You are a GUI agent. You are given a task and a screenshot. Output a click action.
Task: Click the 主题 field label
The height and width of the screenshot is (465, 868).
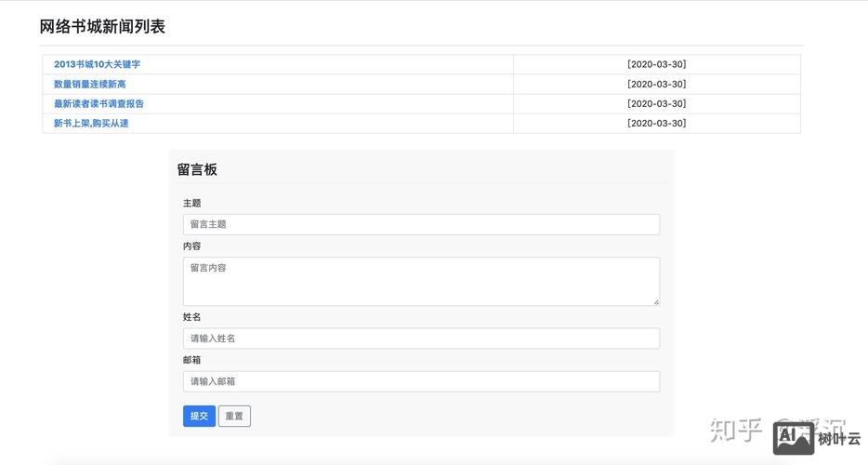pyautogui.click(x=191, y=203)
